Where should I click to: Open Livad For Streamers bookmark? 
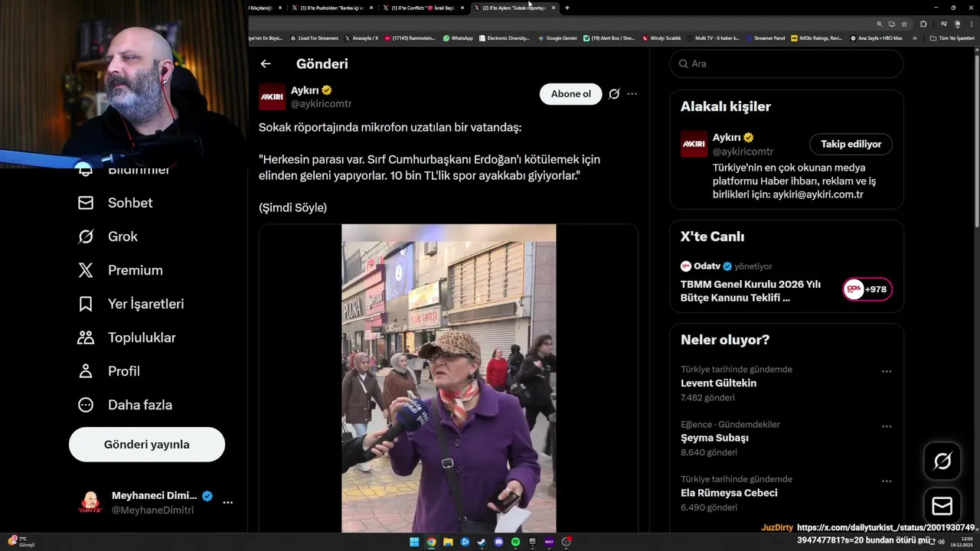point(314,37)
